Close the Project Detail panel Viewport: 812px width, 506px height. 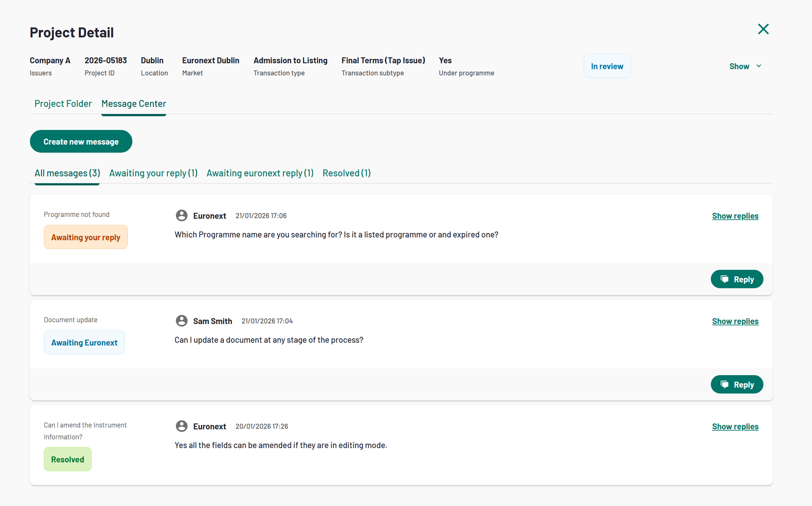763,29
